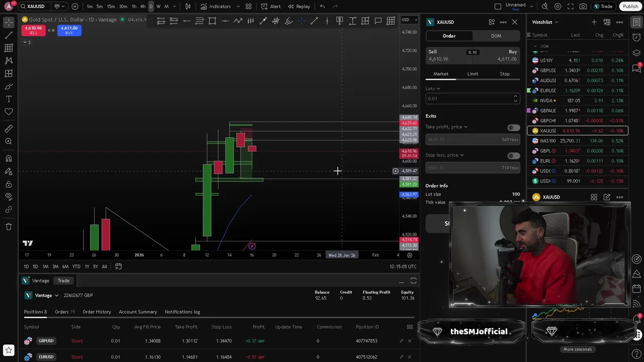Expand the timeframe interval dropdown arrow

[x=174, y=7]
